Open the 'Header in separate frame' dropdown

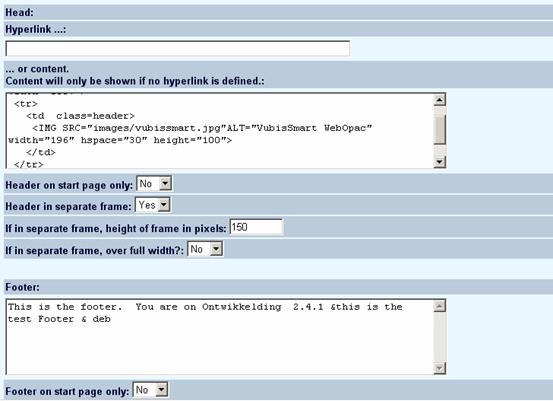coord(153,205)
